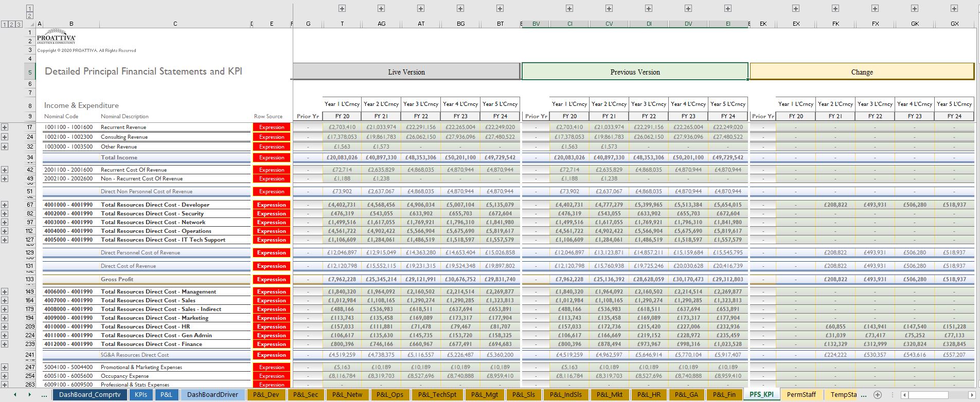Show row outline level 1
The width and height of the screenshot is (980, 402).
[5, 24]
